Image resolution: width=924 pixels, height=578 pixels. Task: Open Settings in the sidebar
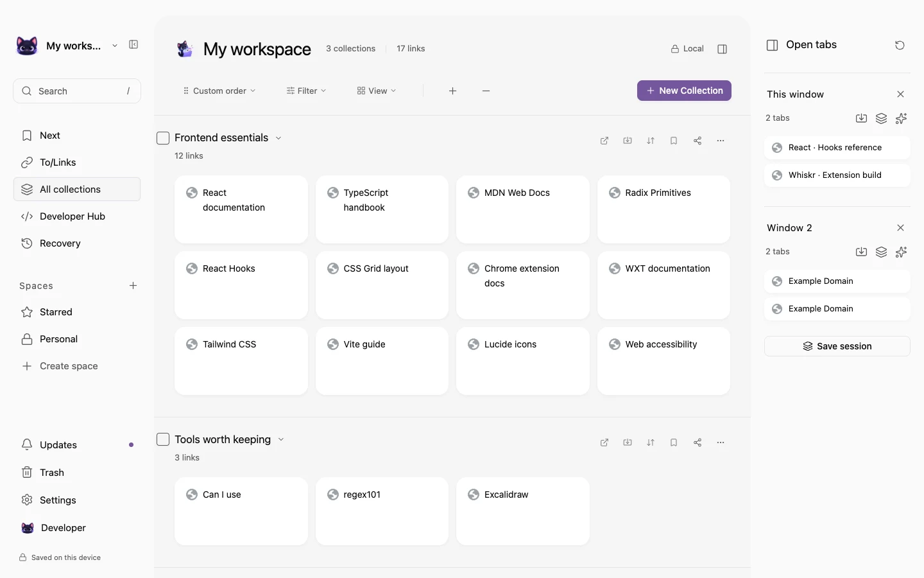[x=77, y=500]
